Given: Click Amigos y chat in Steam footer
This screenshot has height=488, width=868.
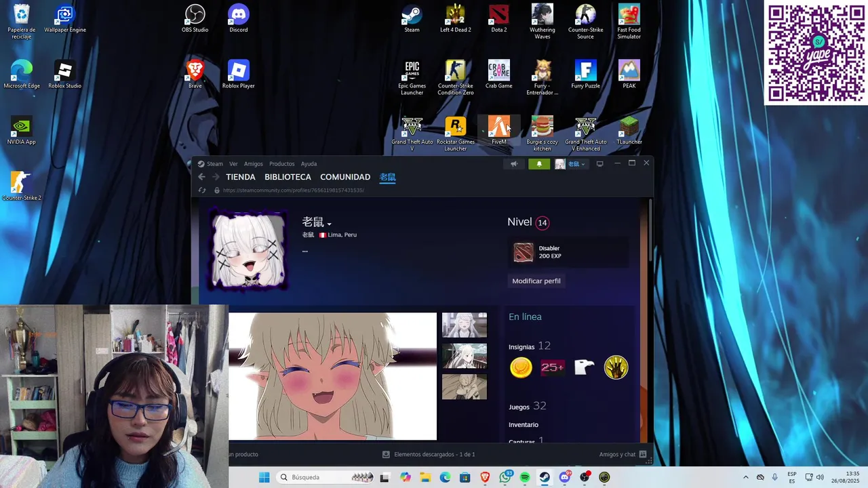Looking at the screenshot, I should [x=623, y=454].
